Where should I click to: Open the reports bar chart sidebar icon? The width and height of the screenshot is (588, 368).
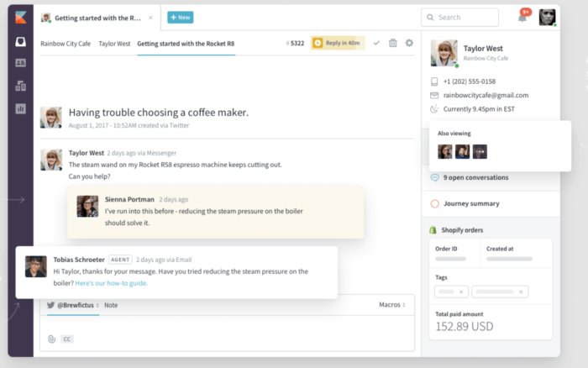tap(20, 108)
